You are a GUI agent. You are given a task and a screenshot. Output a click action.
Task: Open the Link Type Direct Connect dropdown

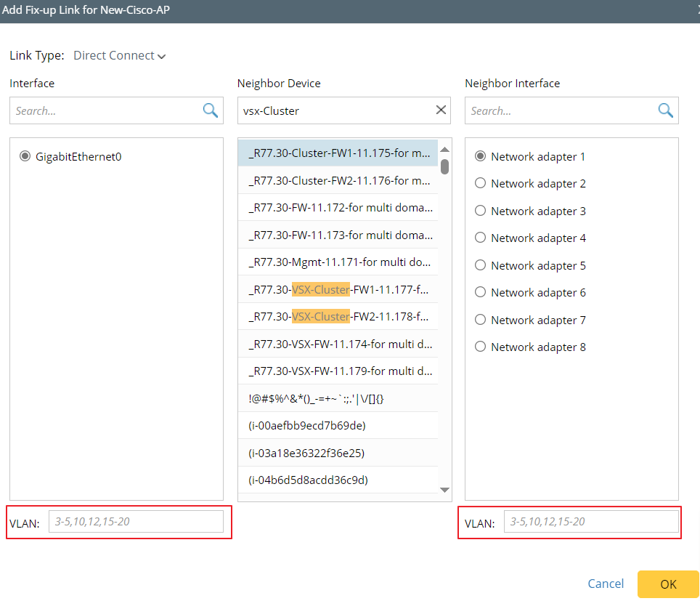click(120, 56)
